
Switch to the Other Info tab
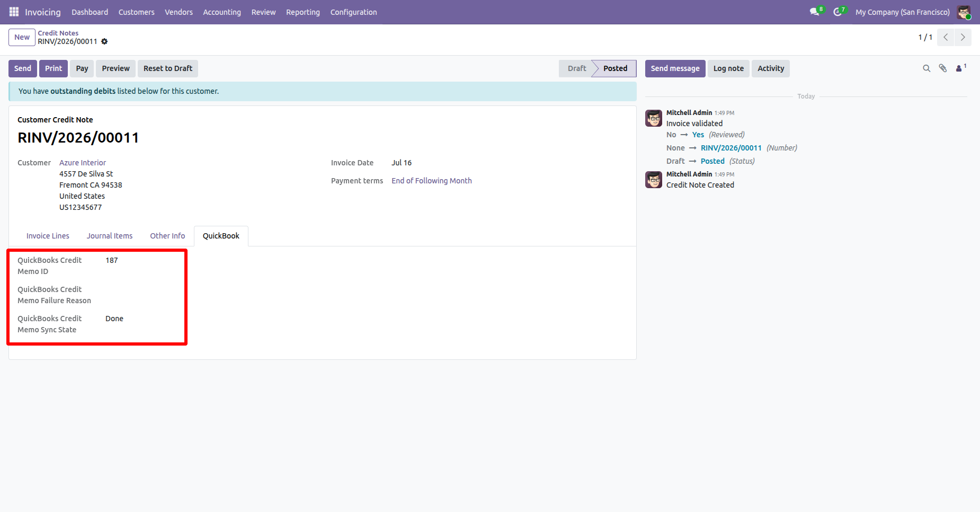(x=167, y=236)
